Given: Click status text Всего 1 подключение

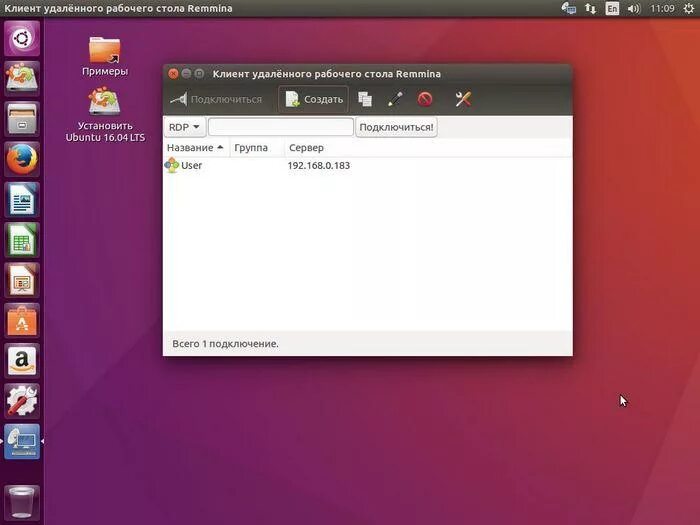Looking at the screenshot, I should [225, 344].
